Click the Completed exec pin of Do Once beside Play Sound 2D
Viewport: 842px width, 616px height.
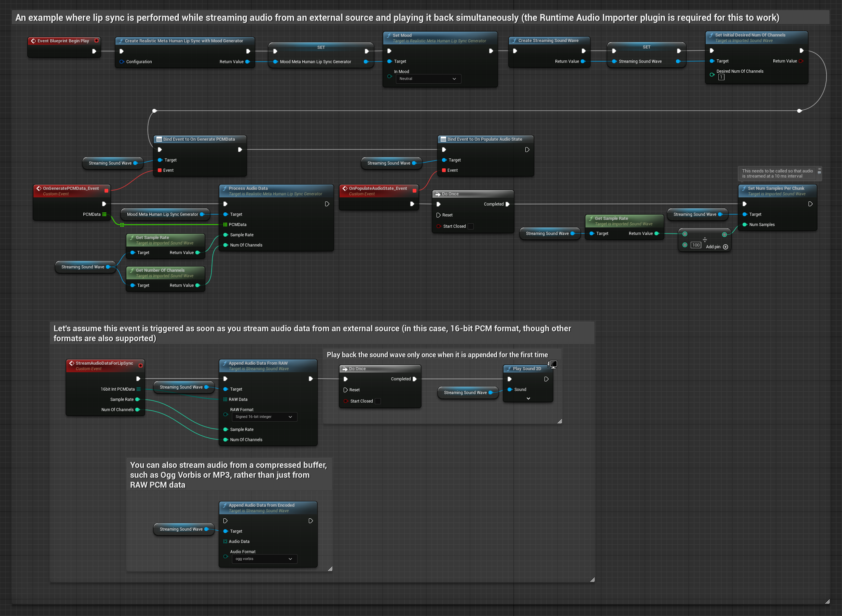[x=414, y=379]
